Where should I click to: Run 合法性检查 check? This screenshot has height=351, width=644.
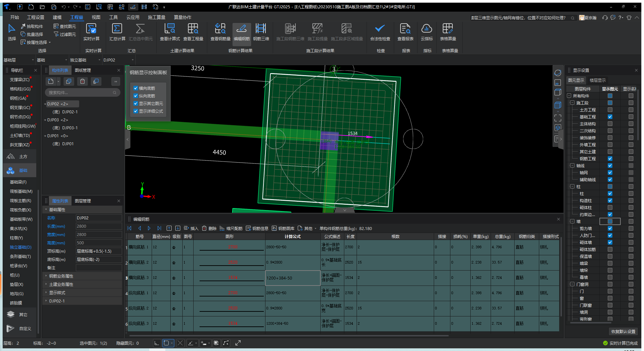tap(380, 32)
